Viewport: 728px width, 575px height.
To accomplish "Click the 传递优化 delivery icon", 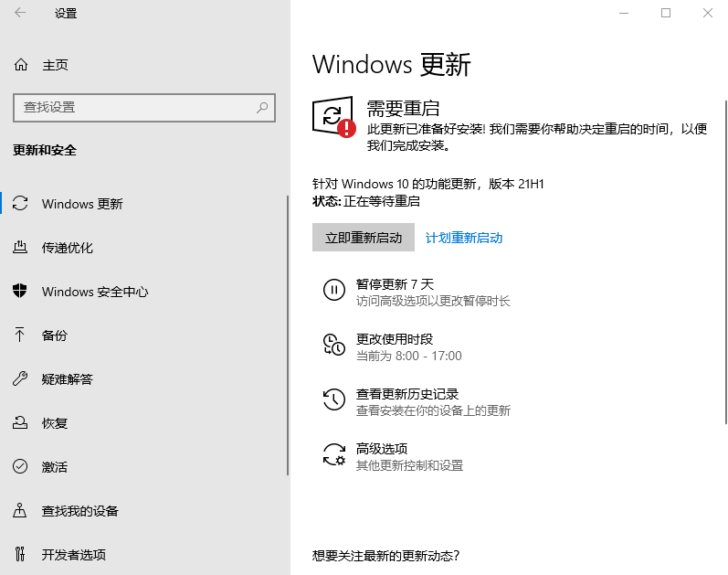I will coord(20,248).
